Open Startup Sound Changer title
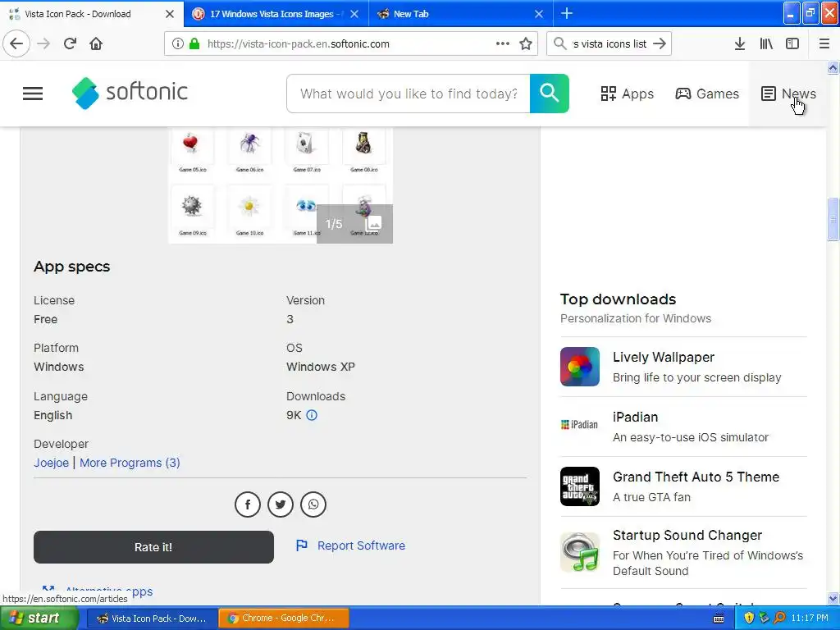Screen dimensions: 840x630 pos(687,535)
